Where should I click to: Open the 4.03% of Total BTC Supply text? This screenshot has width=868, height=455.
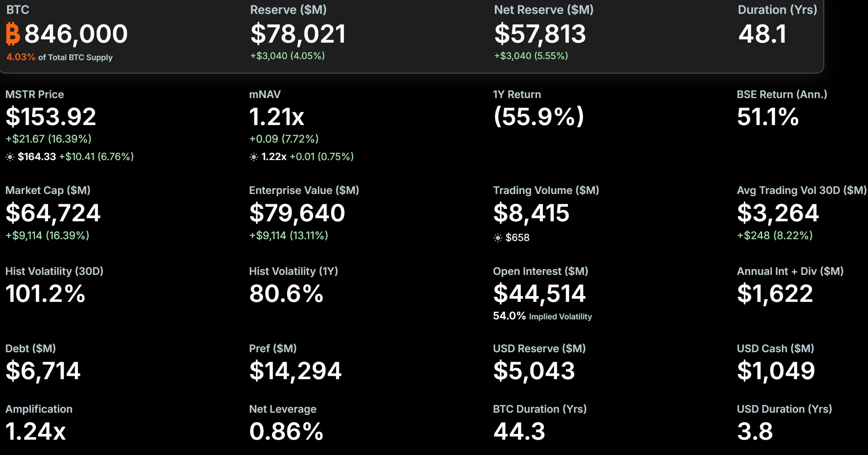coord(59,57)
